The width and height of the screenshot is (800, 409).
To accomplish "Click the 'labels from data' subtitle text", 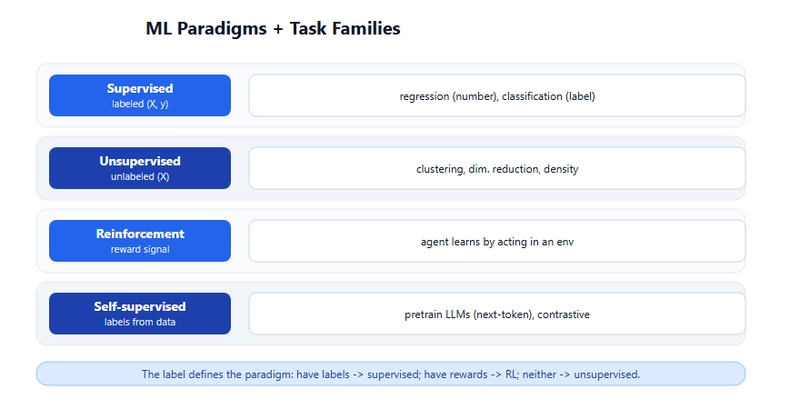I will (x=140, y=322).
